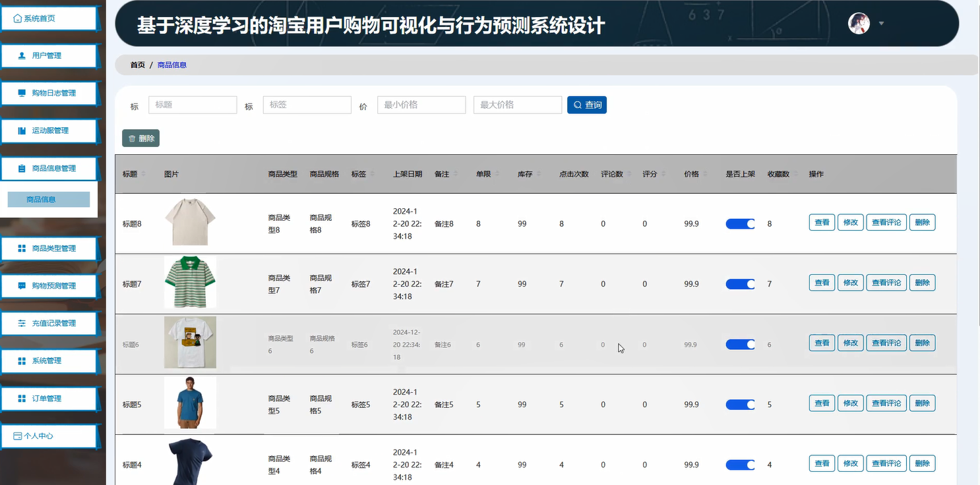Click 查看 for 标题4
Screen dimensions: 980x485
tap(822, 464)
